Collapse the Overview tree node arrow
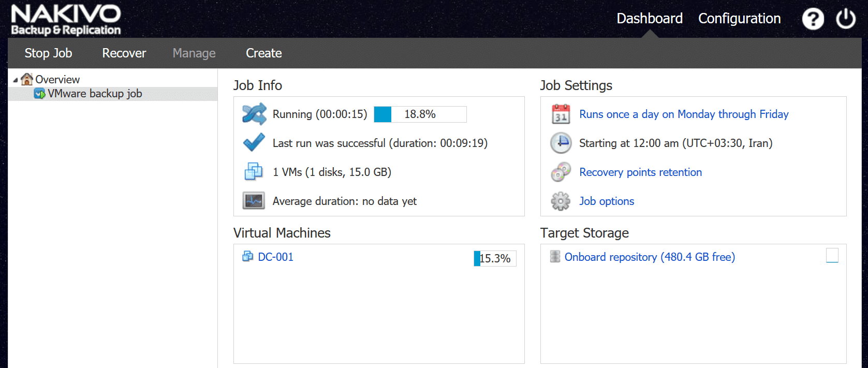Screen dimensions: 868x368 point(16,80)
